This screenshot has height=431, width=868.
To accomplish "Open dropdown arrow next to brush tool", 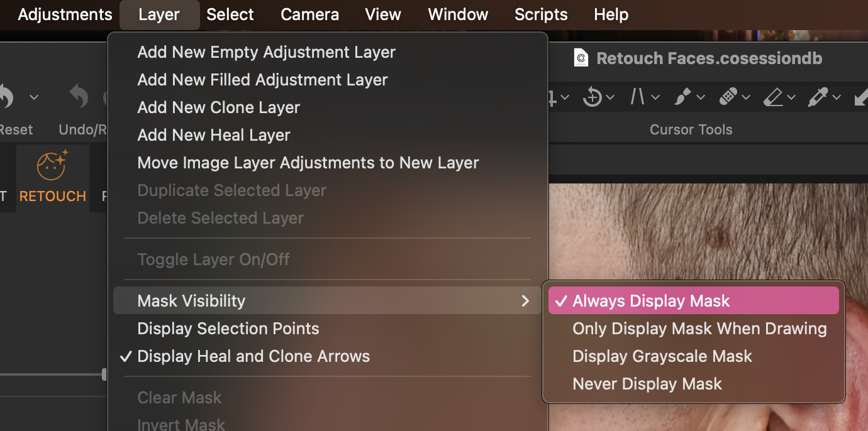I will 700,97.
